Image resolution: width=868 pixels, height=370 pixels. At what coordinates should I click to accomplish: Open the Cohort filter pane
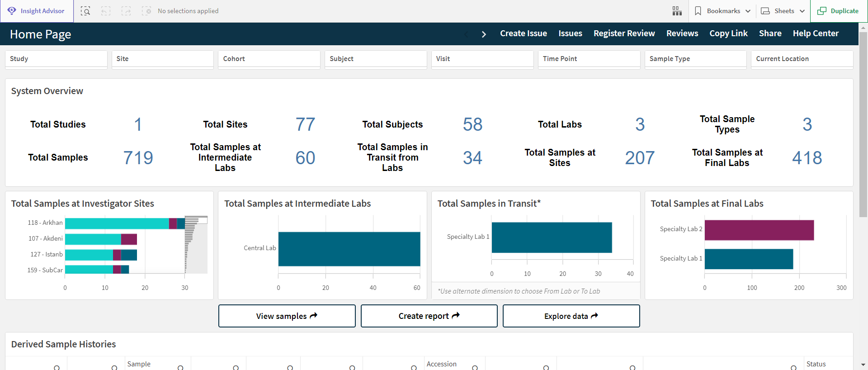(x=269, y=59)
